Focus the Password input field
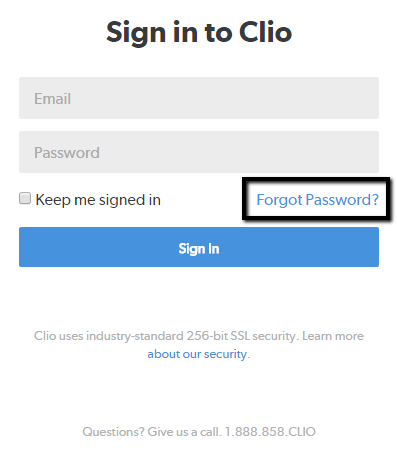This screenshot has height=450, width=397. pyautogui.click(x=199, y=152)
